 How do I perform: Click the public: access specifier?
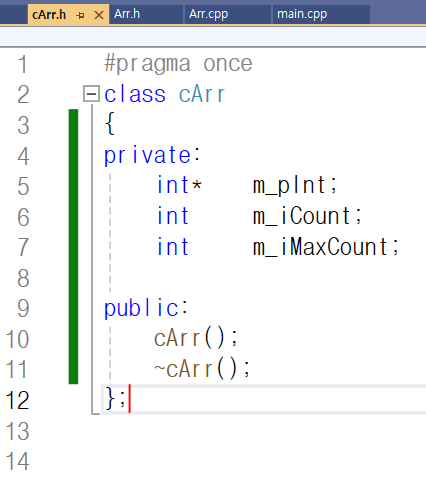coord(146,308)
